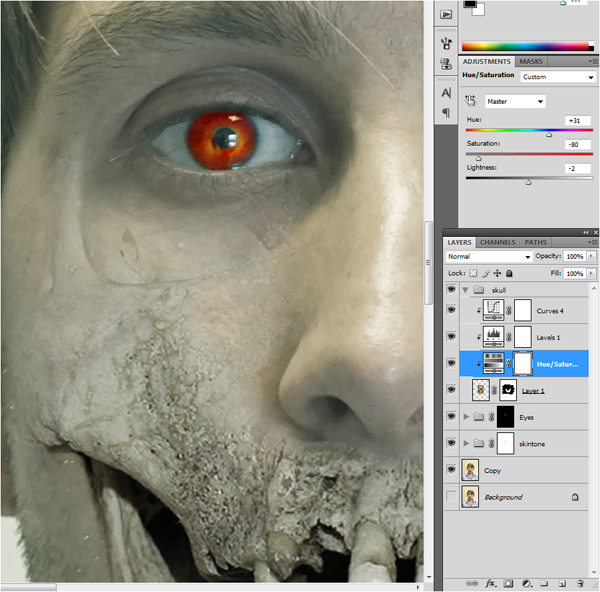
Task: Click the Hue value field
Action: (x=578, y=121)
